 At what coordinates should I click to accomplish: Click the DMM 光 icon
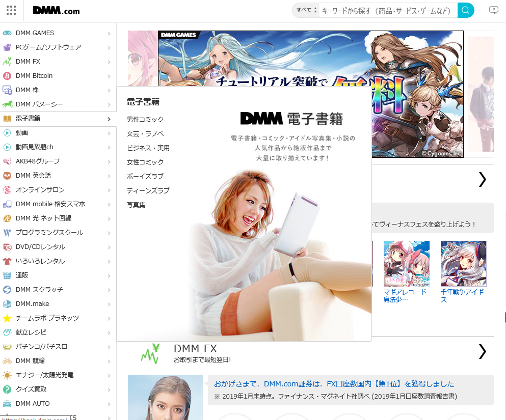pos(7,218)
